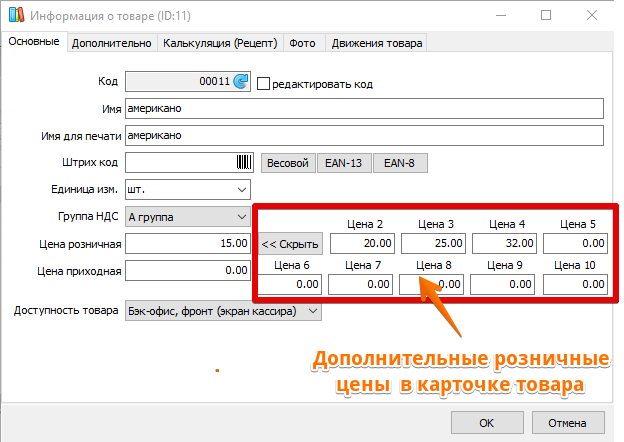The height and width of the screenshot is (442, 624).
Task: Click the Цена 8 price field
Action: [431, 284]
